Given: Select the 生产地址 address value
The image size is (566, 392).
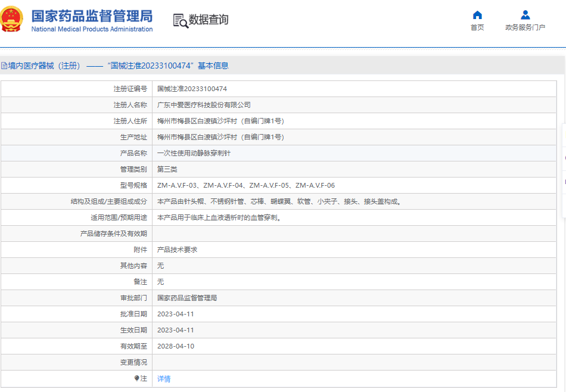Looking at the screenshot, I should (220, 137).
